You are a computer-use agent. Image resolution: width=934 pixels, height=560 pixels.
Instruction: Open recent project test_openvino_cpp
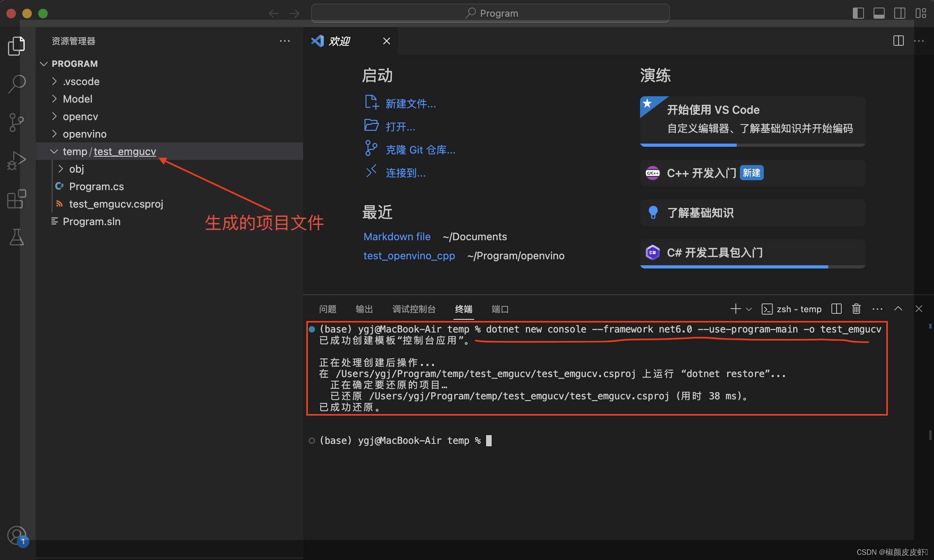[x=409, y=256]
